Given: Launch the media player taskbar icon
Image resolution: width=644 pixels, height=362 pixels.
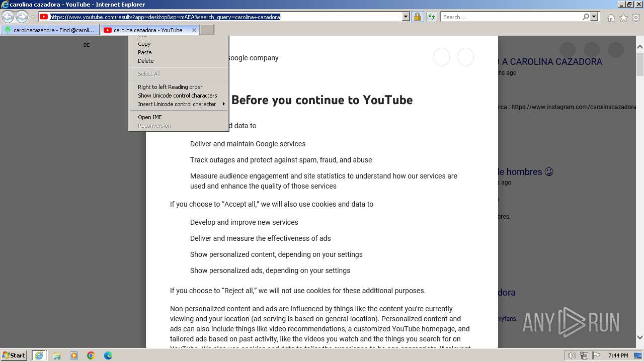Looking at the screenshot, I should tap(74, 355).
